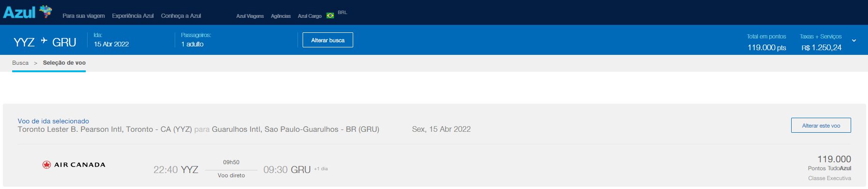
Task: Visit the Azul Cargo link
Action: tap(310, 16)
